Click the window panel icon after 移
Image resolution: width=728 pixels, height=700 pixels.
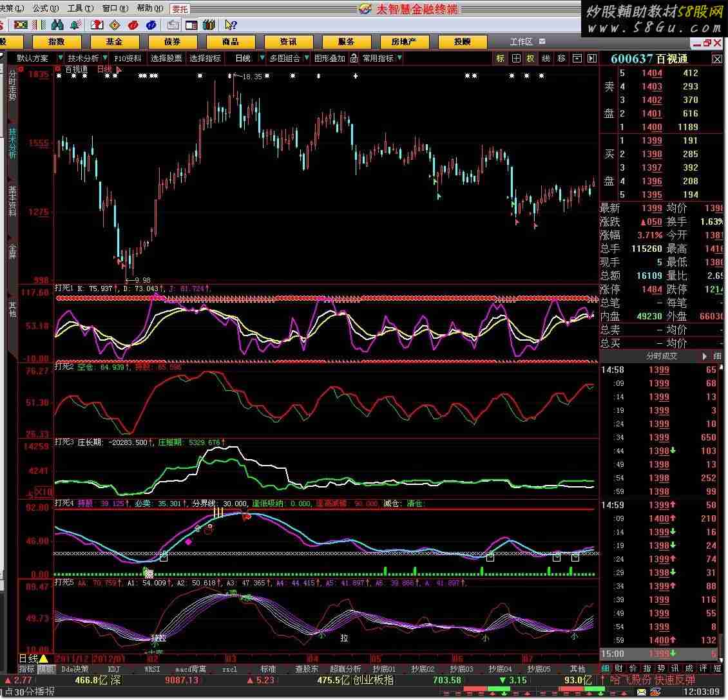click(x=577, y=58)
